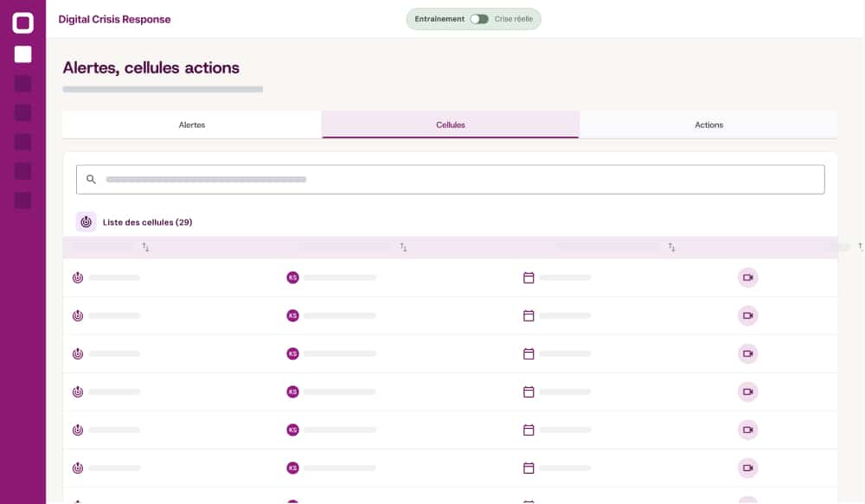Select the first navigation icon below the sidebar logo
865x504 pixels.
23,54
